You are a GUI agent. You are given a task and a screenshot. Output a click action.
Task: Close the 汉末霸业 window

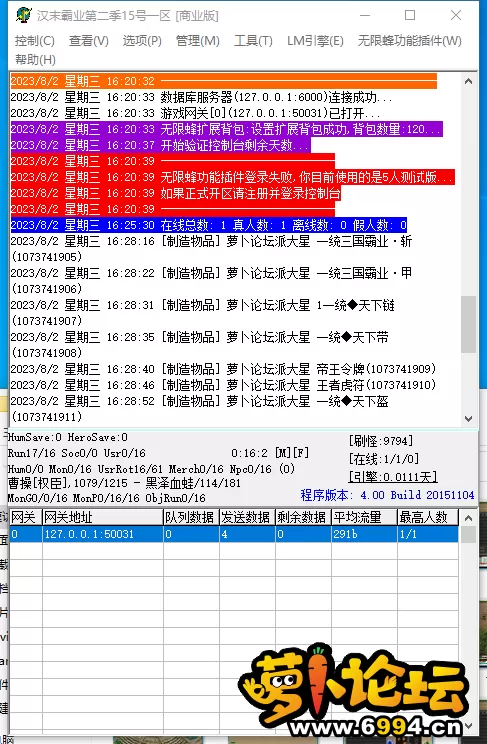coord(456,15)
